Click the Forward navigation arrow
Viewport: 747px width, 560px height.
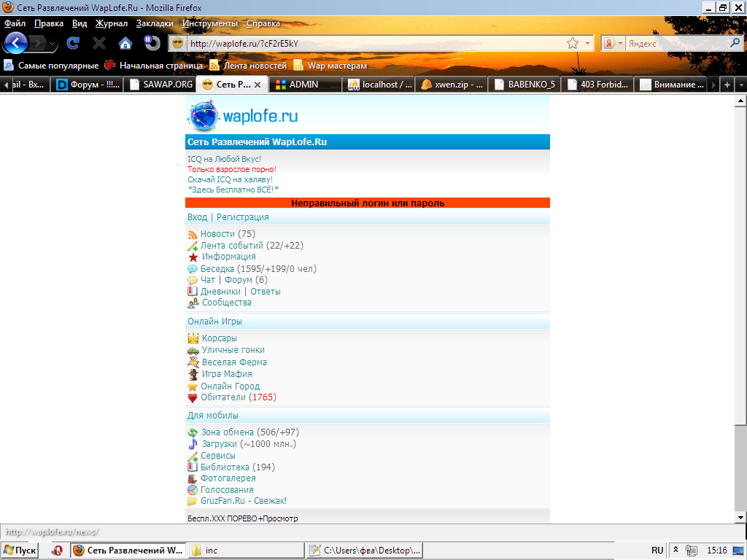click(38, 44)
